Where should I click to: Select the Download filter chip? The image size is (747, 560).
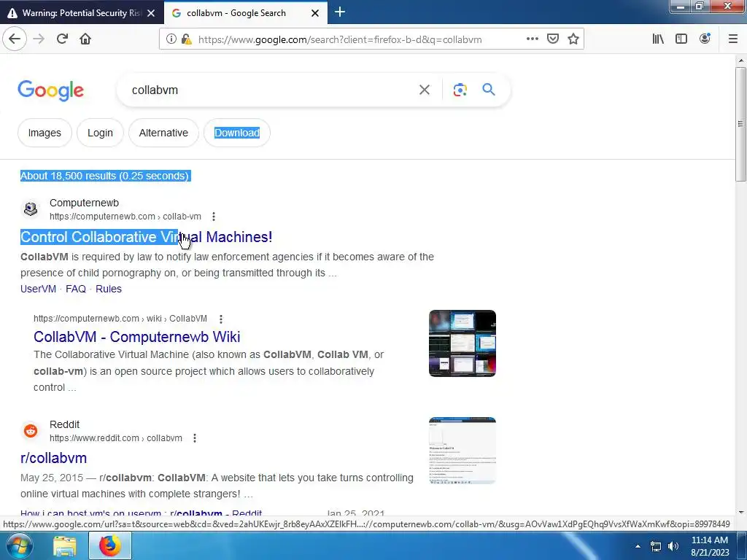(x=237, y=133)
